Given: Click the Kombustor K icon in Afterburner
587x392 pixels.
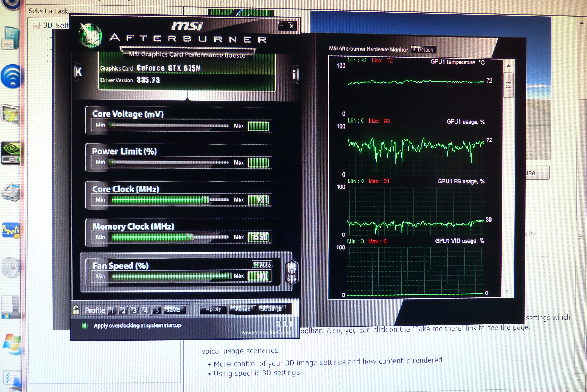Looking at the screenshot, I should coord(78,72).
